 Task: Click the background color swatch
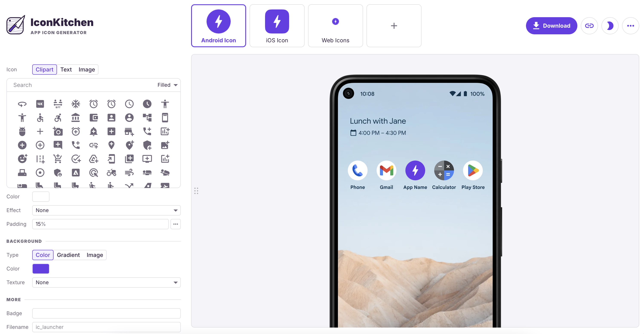(x=41, y=269)
